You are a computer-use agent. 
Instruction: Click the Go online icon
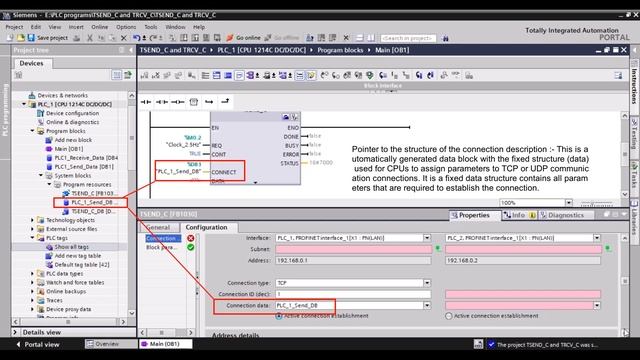point(229,38)
